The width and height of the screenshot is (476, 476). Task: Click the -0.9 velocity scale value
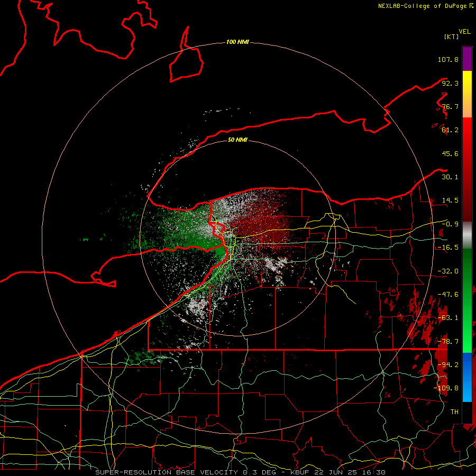(450, 224)
